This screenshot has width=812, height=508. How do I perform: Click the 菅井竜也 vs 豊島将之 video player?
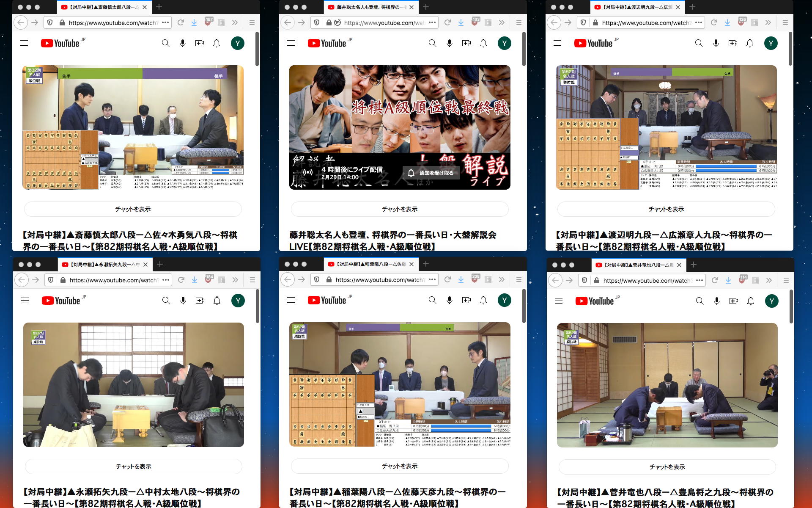(x=667, y=385)
